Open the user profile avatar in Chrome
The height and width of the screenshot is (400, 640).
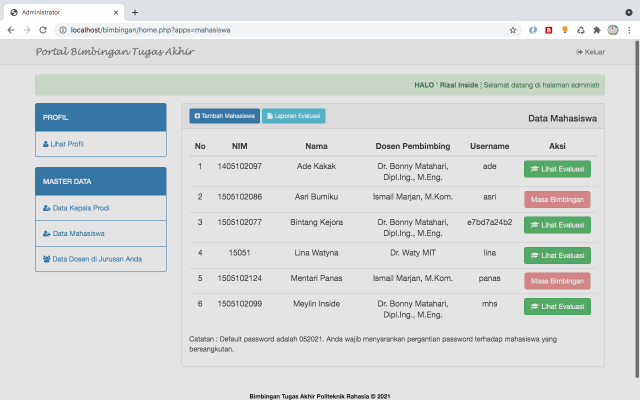[613, 30]
